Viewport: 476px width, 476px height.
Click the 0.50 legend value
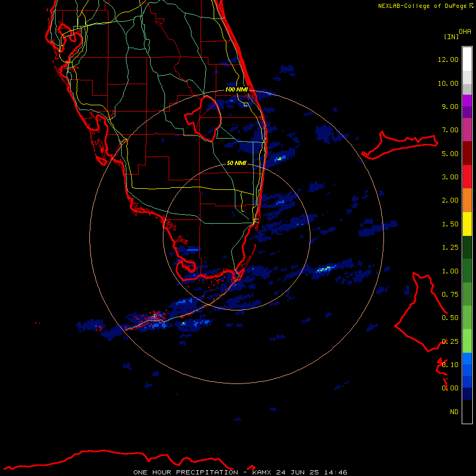click(450, 318)
